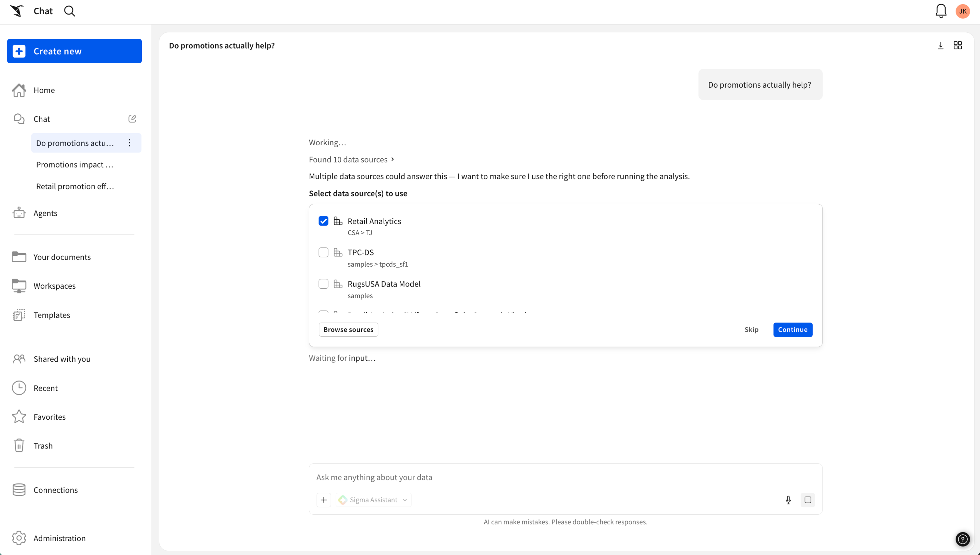Click the microphone icon
980x555 pixels.
(788, 500)
